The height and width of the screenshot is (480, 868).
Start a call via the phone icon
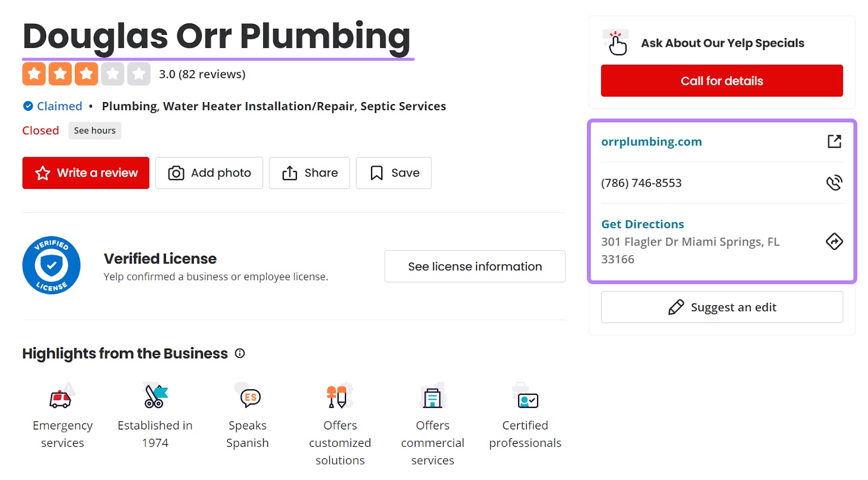click(x=834, y=183)
